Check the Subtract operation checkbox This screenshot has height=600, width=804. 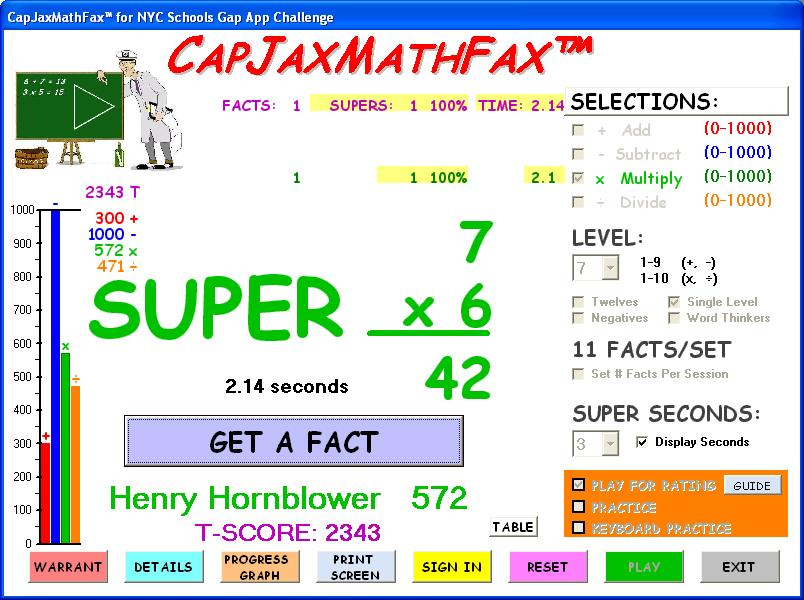(578, 154)
